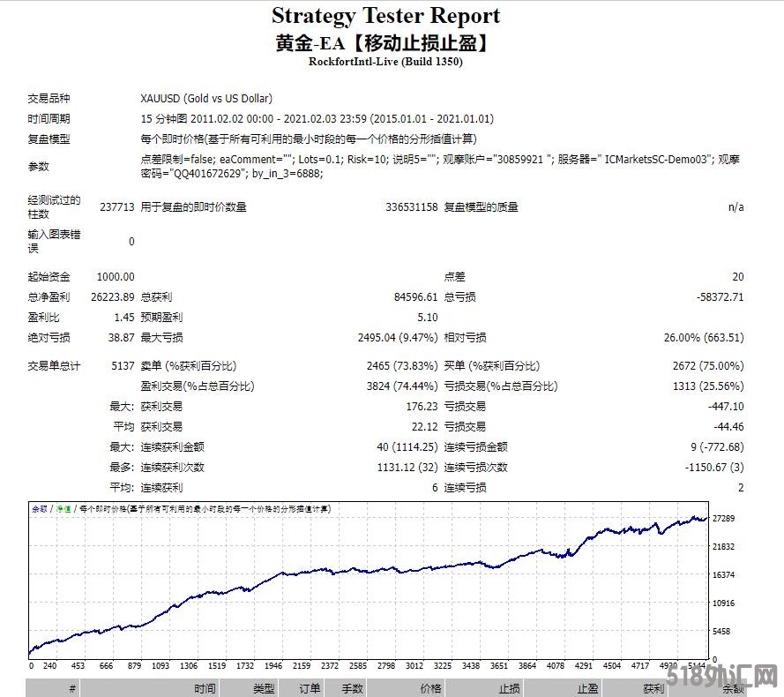Select short positions 2465 (73.83%)
Screen dimensions: 784x697
(402, 366)
